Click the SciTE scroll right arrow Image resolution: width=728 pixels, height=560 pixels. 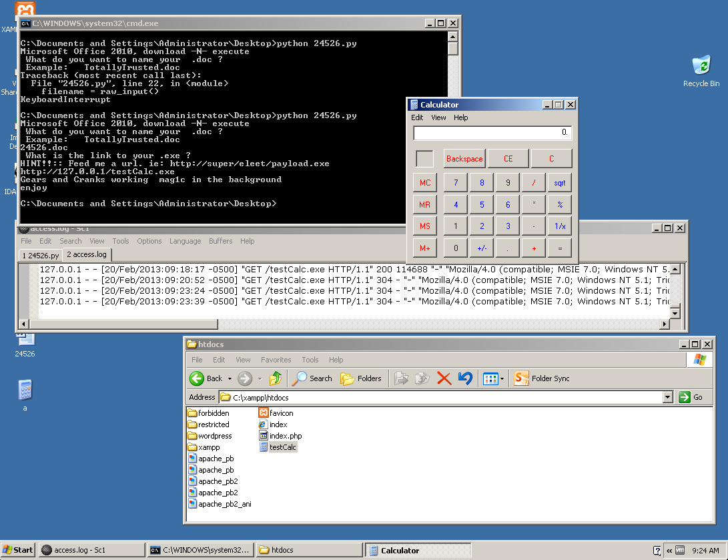click(x=665, y=324)
